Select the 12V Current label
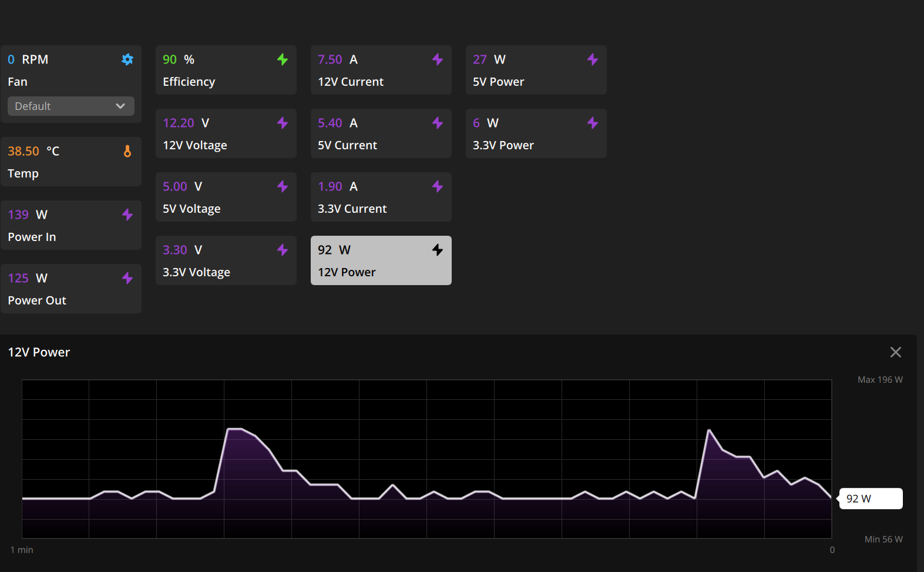Viewport: 924px width, 572px height. tap(351, 82)
